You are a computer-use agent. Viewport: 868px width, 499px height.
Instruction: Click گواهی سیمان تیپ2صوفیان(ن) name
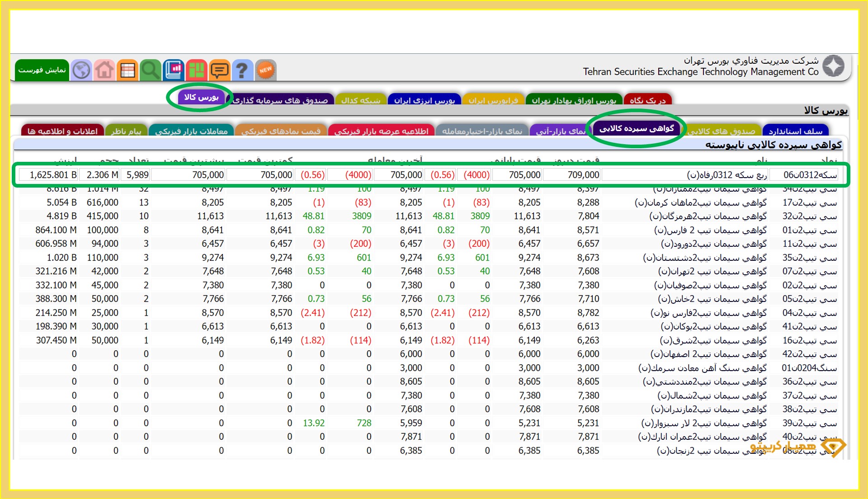tap(710, 285)
